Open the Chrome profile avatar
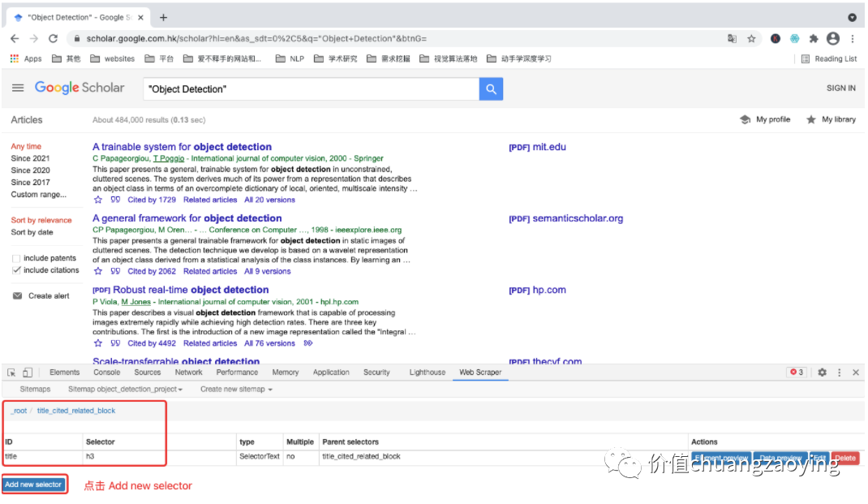 pyautogui.click(x=832, y=38)
